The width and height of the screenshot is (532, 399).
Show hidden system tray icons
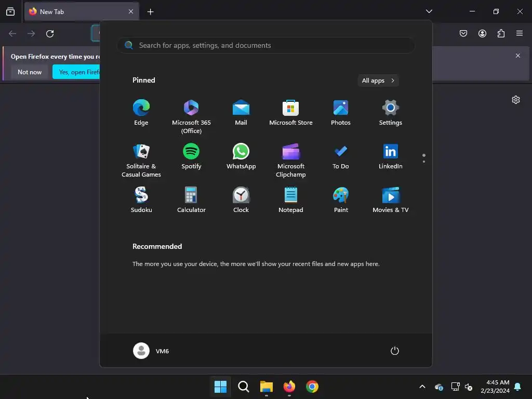pos(422,387)
